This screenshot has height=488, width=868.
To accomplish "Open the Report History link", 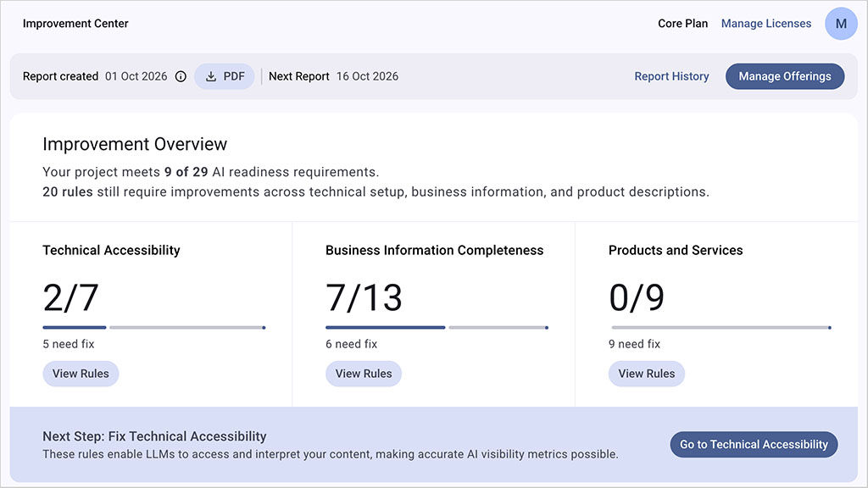I will point(671,76).
